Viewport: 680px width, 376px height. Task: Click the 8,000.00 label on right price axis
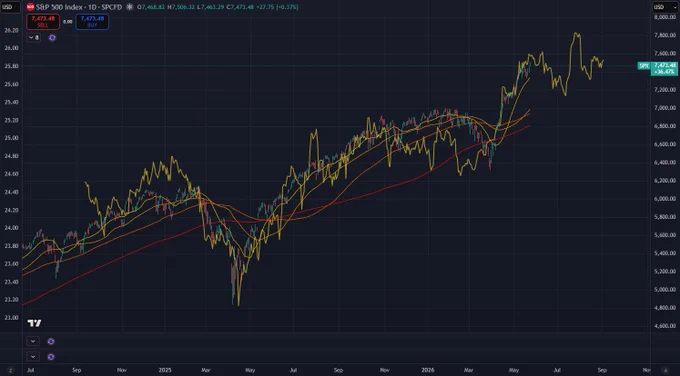[665, 17]
